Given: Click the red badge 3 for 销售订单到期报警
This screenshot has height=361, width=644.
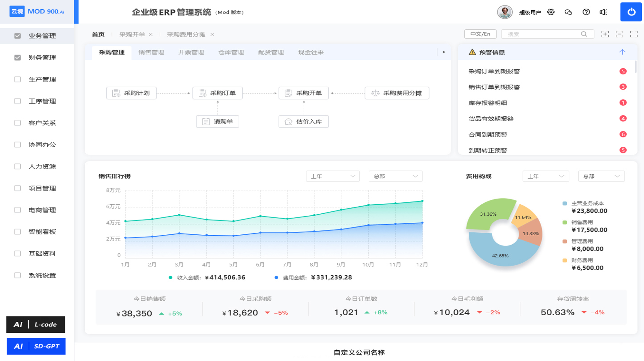Looking at the screenshot, I should click(623, 87).
